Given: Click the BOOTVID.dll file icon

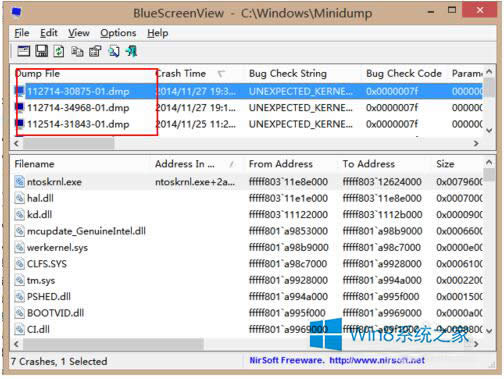Looking at the screenshot, I should pyautogui.click(x=20, y=313).
